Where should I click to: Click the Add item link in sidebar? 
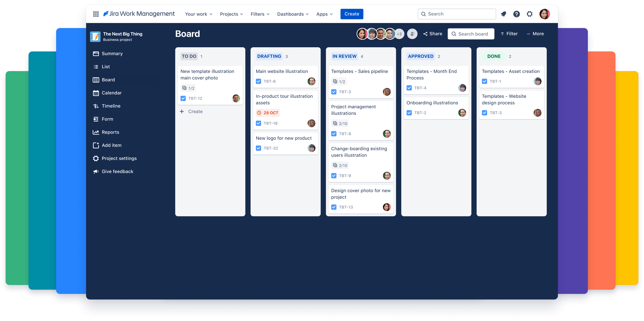pyautogui.click(x=111, y=145)
